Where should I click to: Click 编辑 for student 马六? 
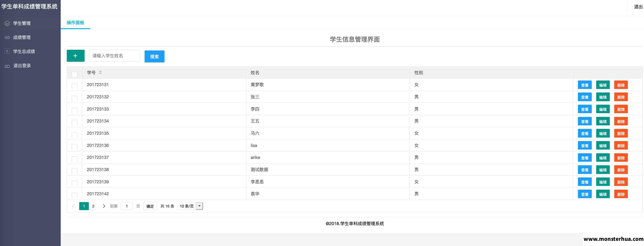pyautogui.click(x=603, y=134)
